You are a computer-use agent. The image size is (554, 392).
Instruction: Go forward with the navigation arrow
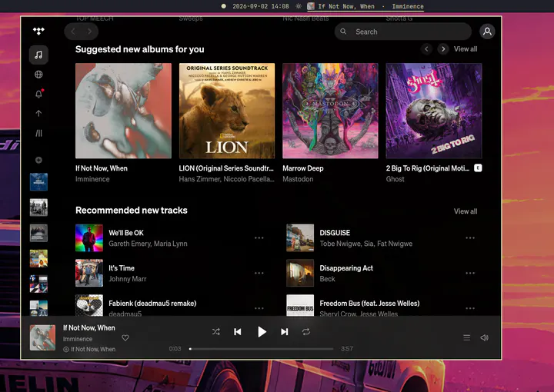pos(90,32)
